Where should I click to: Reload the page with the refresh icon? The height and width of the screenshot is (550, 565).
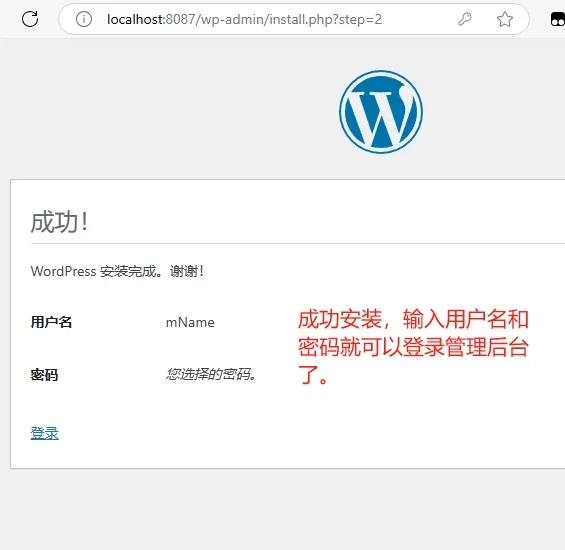[x=30, y=19]
